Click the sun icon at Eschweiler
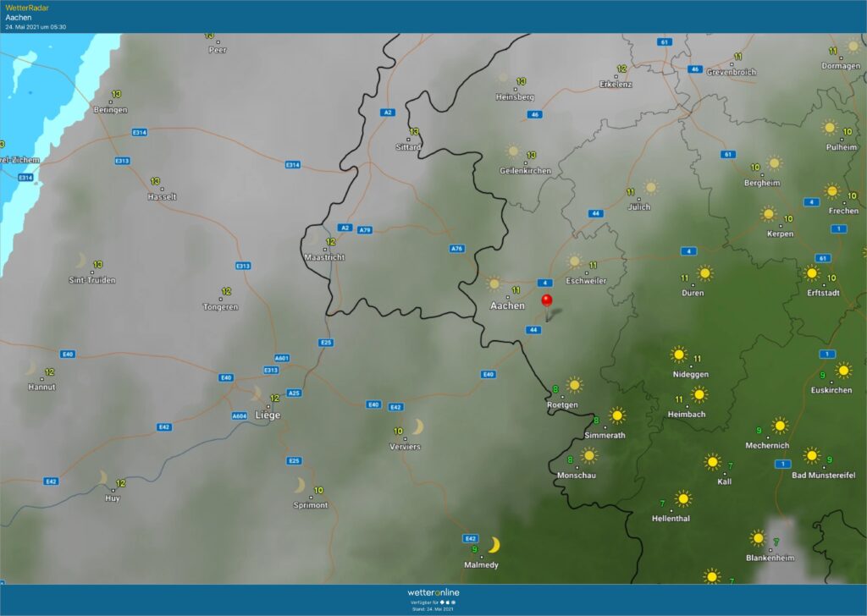867x616 pixels. [575, 261]
